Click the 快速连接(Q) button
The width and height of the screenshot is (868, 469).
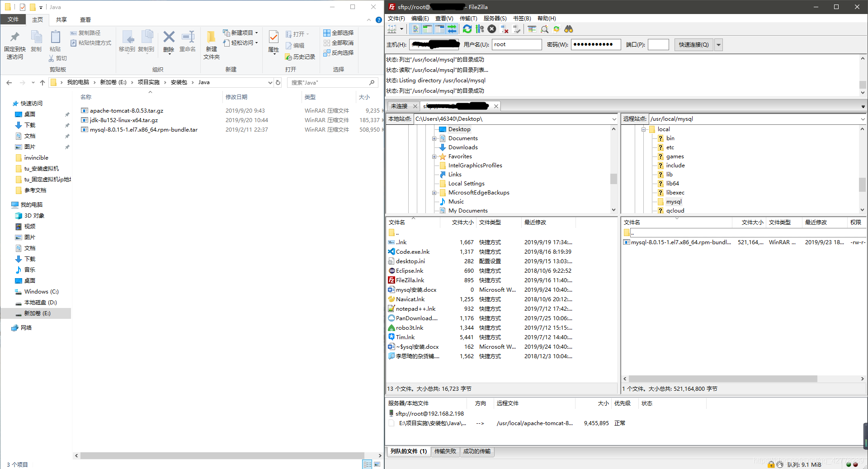click(694, 45)
